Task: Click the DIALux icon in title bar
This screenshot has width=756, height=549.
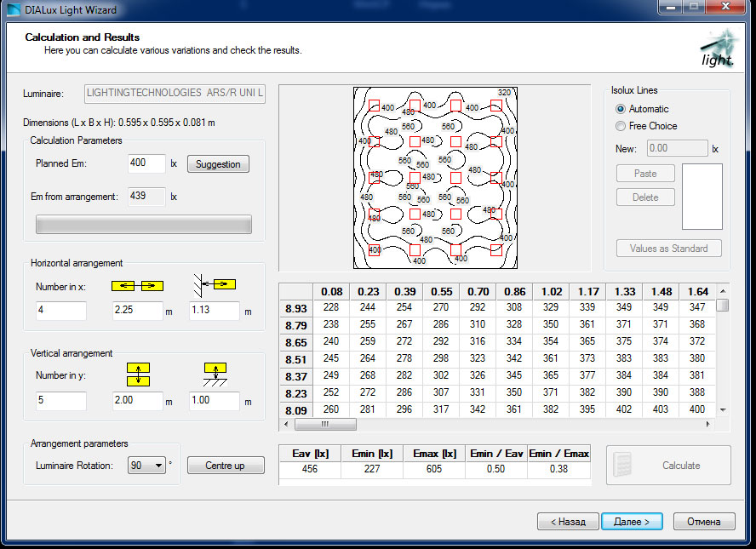Action: tap(13, 10)
